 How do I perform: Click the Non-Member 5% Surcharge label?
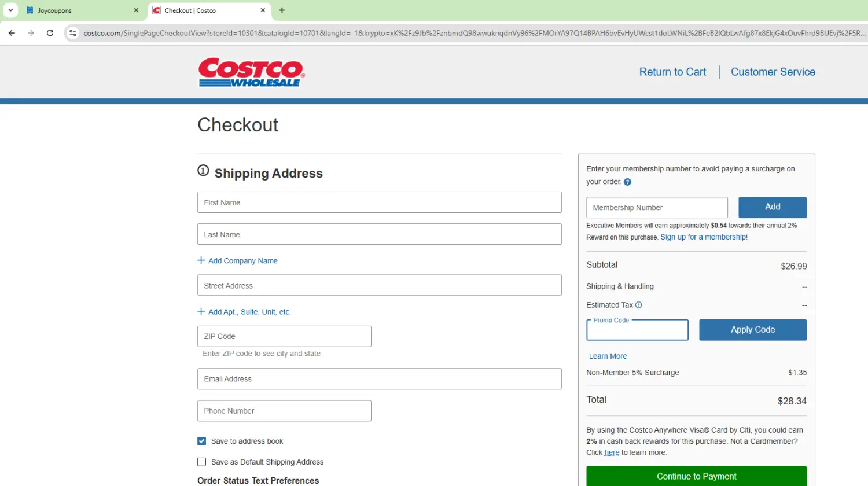[632, 373]
